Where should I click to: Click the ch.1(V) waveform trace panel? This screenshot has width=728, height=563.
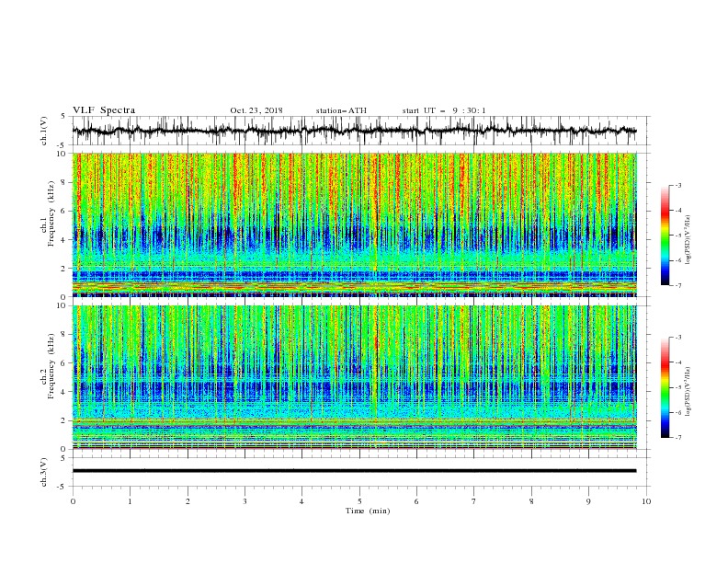tap(361, 131)
